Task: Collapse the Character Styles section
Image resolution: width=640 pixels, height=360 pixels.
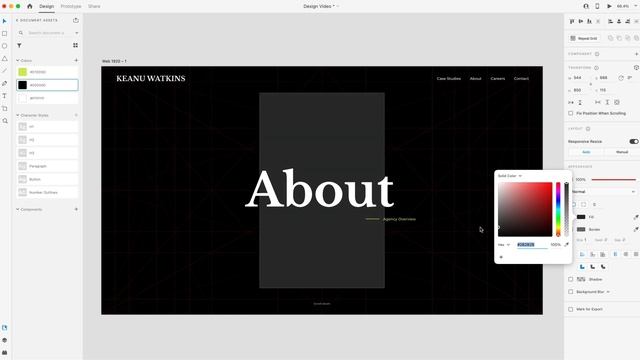Action: click(x=18, y=115)
